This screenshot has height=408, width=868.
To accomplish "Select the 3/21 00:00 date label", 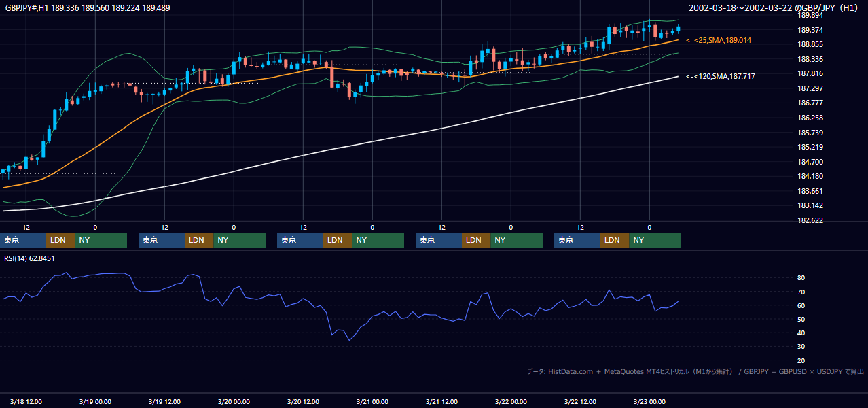I will pos(372,401).
